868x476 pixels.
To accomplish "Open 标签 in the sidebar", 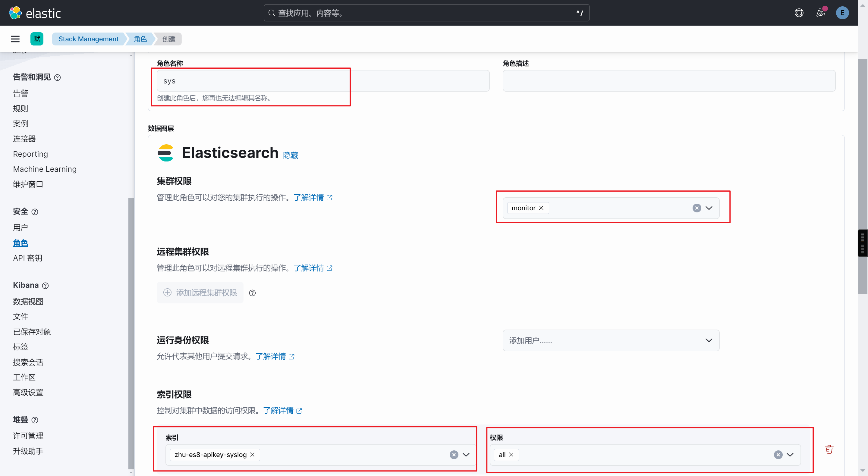I will tap(20, 347).
